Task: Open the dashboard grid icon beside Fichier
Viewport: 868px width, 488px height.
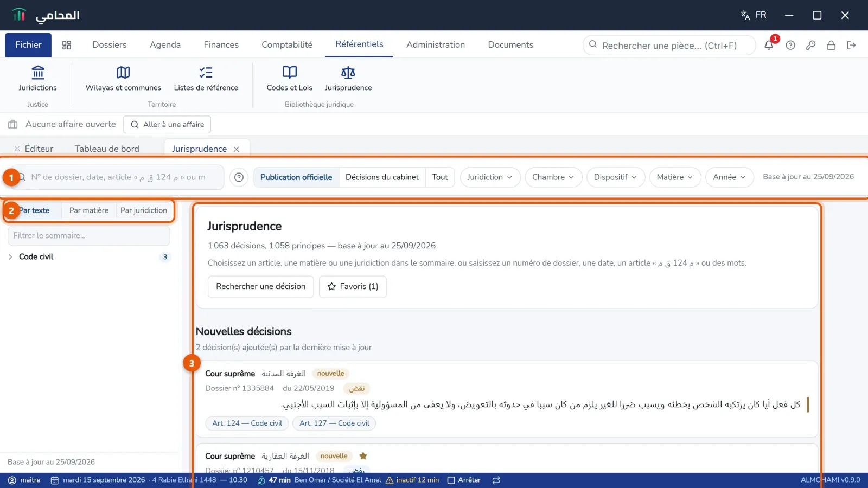Action: pos(67,45)
